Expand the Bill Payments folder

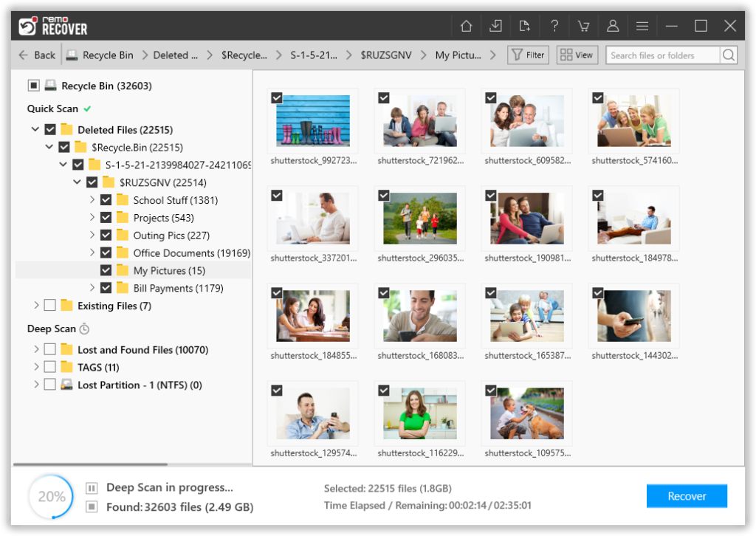pos(92,288)
